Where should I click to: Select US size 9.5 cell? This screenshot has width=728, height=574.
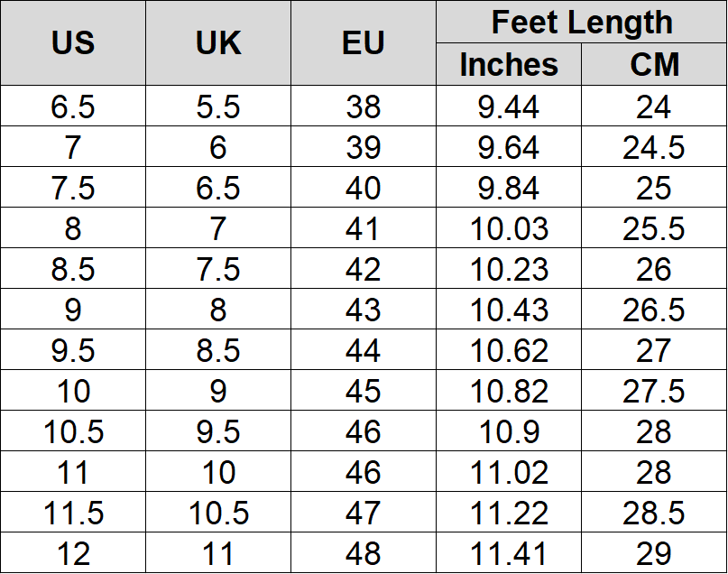pyautogui.click(x=73, y=351)
